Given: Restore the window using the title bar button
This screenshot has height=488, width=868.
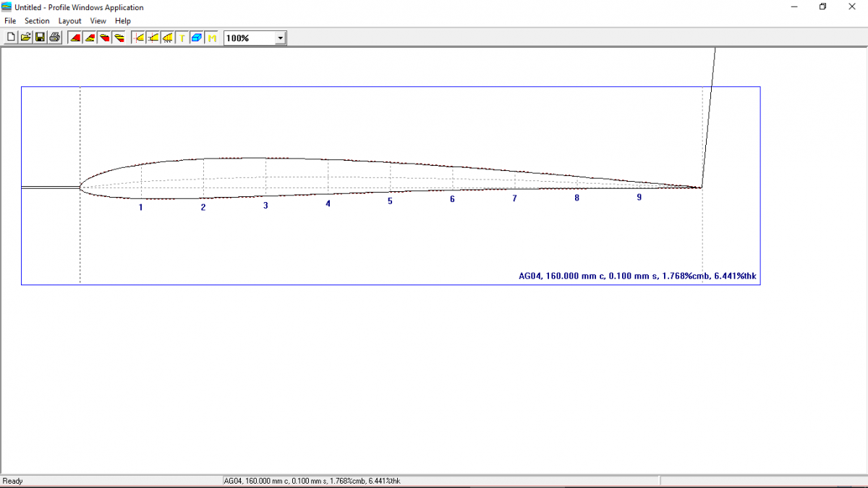Looking at the screenshot, I should (822, 7).
